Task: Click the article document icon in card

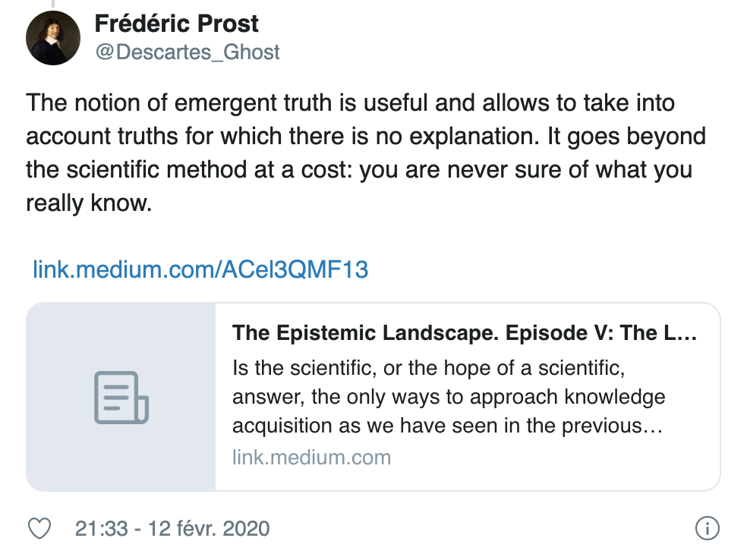Action: coord(121,398)
